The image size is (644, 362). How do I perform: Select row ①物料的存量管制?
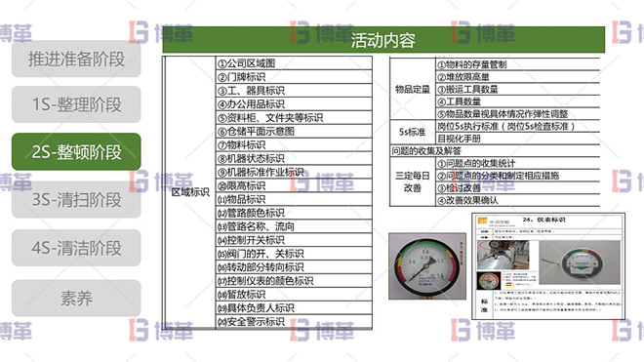coord(517,64)
